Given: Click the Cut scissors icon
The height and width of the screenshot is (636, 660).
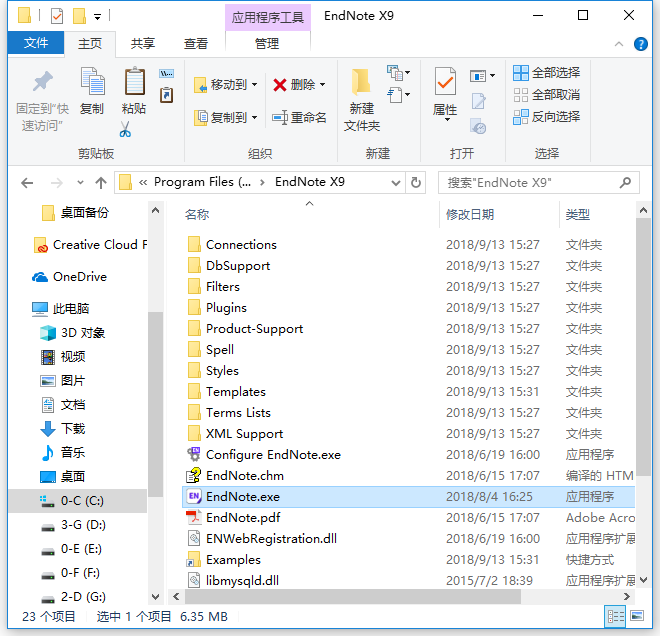Looking at the screenshot, I should tap(125, 129).
